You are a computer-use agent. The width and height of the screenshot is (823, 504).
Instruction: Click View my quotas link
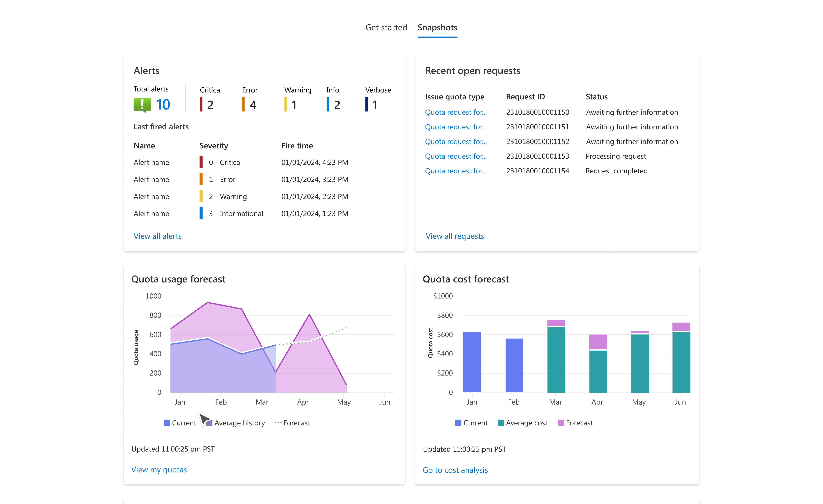click(159, 470)
